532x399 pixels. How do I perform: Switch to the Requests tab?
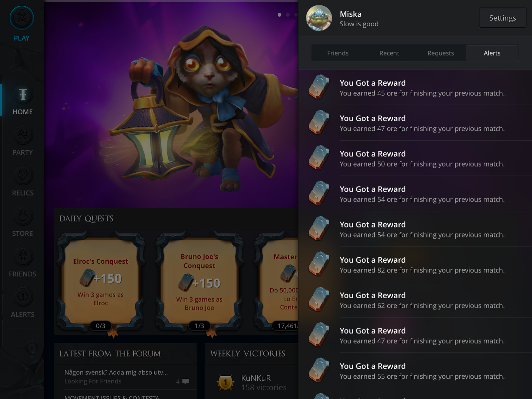pyautogui.click(x=441, y=53)
